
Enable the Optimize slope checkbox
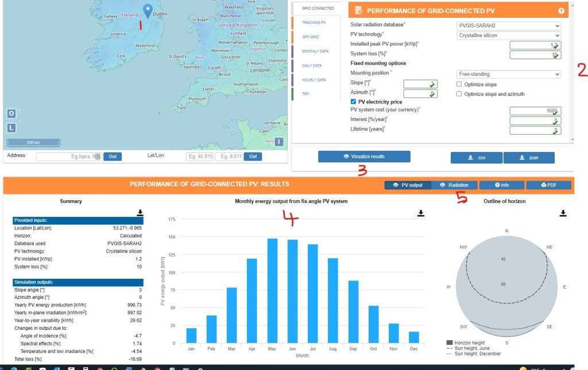(x=458, y=84)
